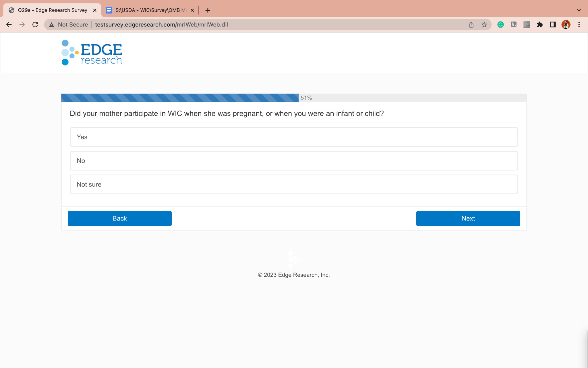Screen dimensions: 588x368
Task: Open the Grammarly extension icon
Action: [x=500, y=25]
